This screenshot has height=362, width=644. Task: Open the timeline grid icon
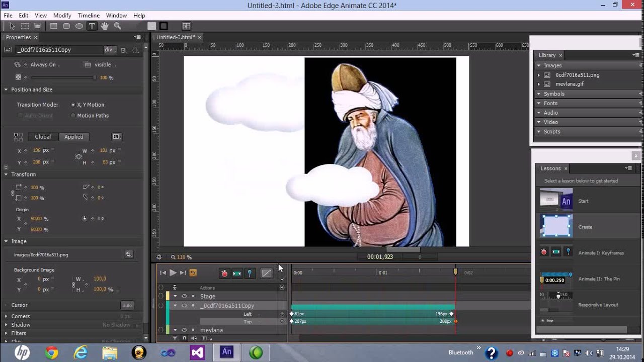coord(204,338)
